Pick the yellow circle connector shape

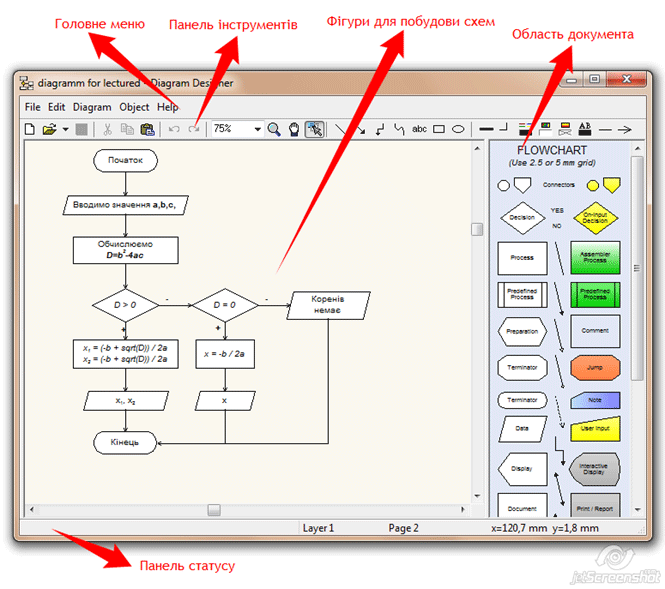592,186
